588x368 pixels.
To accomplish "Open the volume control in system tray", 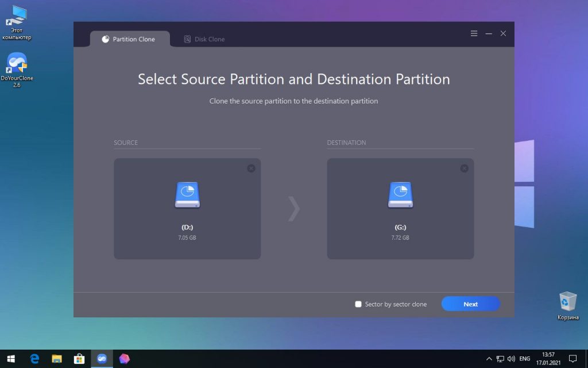I will (x=511, y=359).
